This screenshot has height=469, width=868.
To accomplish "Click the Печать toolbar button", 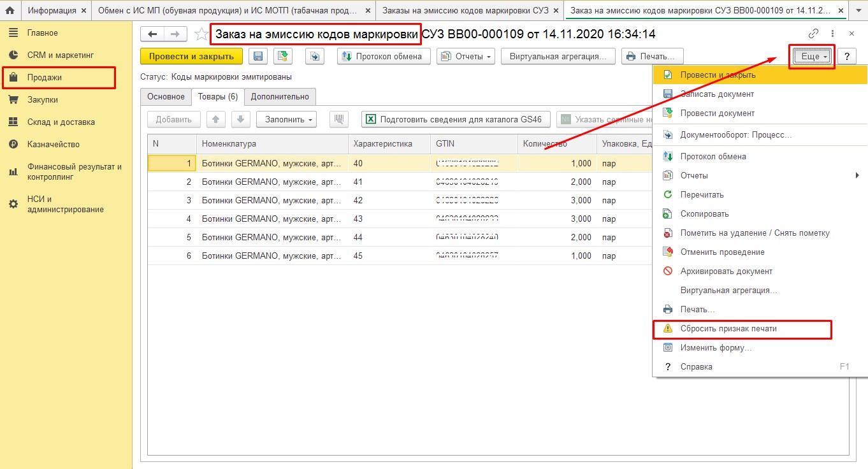I will [653, 56].
